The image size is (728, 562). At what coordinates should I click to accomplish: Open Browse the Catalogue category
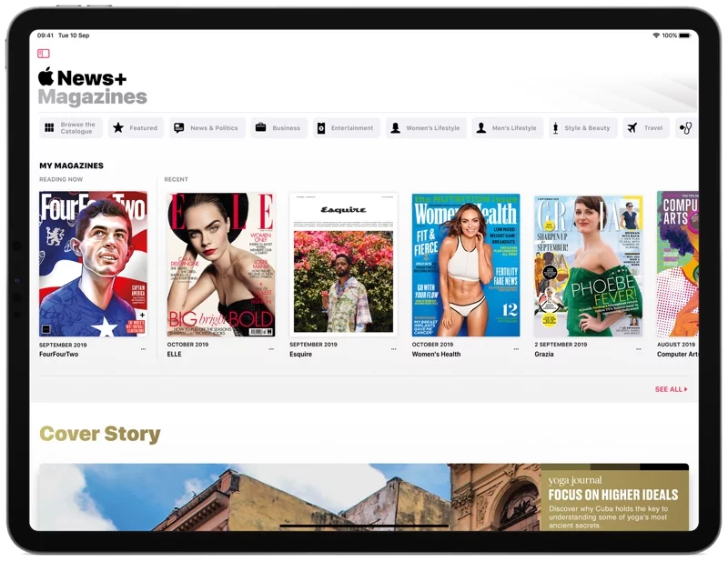tap(71, 127)
